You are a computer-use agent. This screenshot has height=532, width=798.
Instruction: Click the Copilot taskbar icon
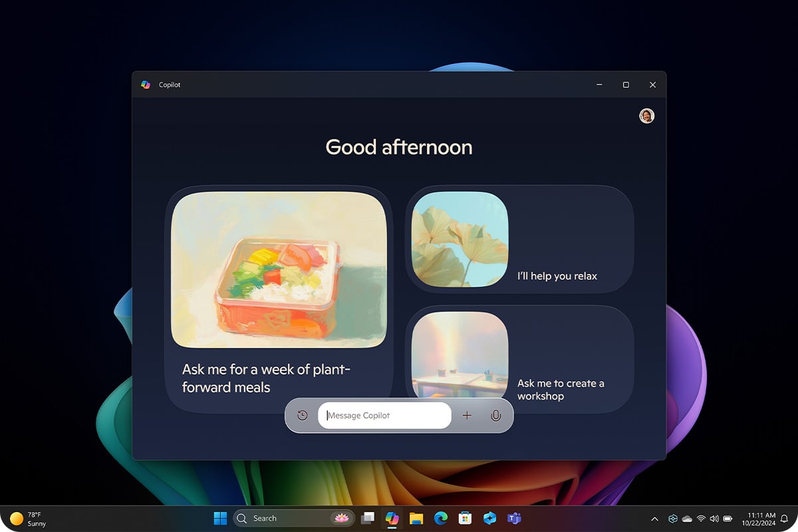point(392,518)
